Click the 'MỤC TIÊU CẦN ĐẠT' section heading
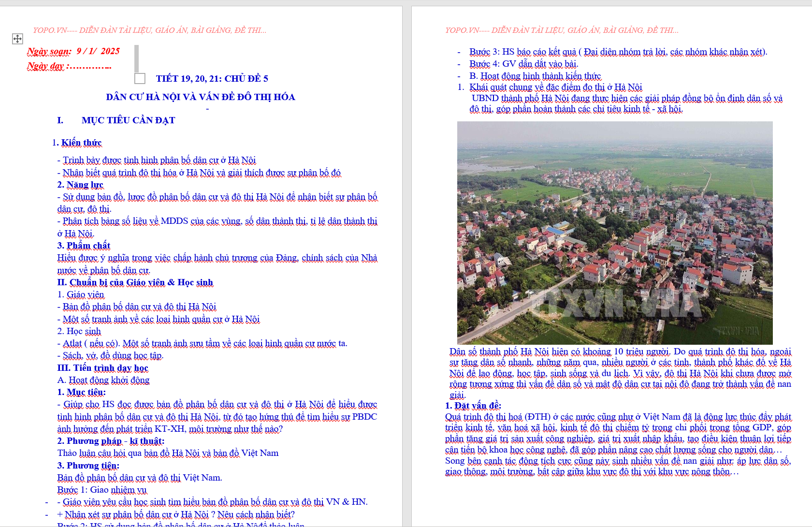The width and height of the screenshot is (812, 527). (x=128, y=120)
